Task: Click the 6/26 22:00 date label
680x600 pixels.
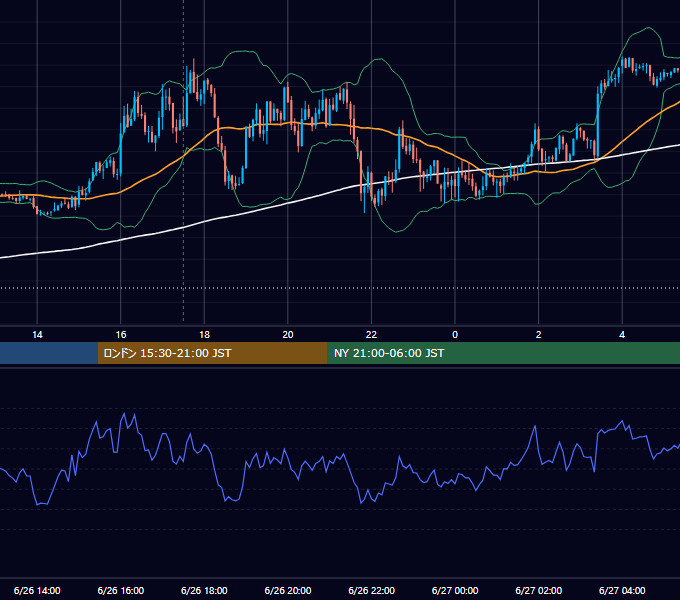Action: click(372, 590)
